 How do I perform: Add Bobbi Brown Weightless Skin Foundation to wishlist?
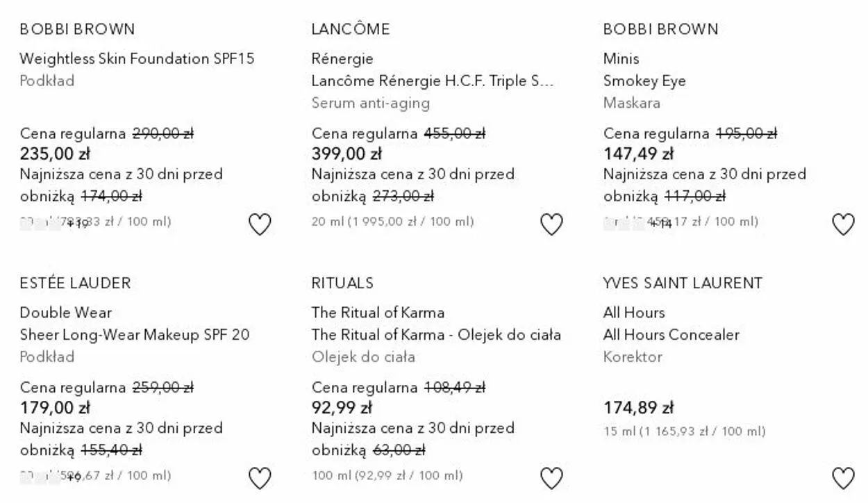(x=260, y=224)
